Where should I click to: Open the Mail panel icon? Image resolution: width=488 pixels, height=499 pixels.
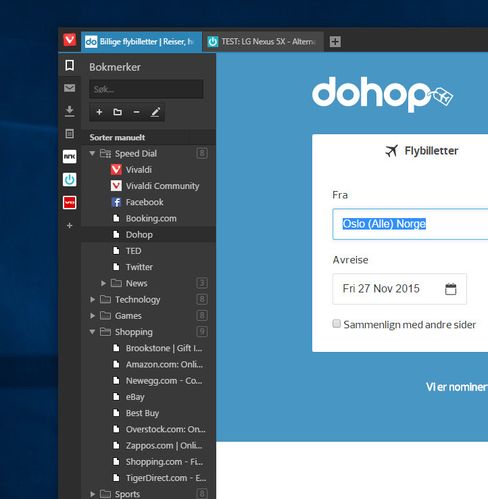(70, 88)
